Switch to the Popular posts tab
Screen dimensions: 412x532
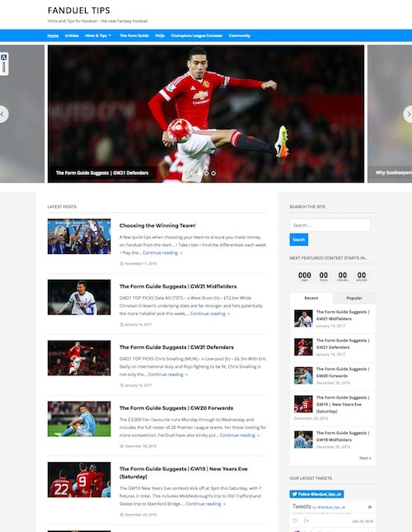354,298
